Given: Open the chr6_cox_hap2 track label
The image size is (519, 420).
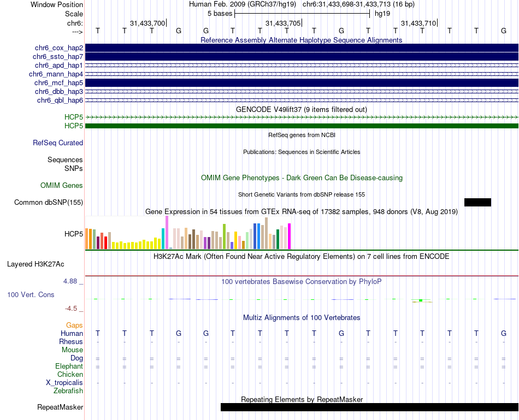Looking at the screenshot, I should click(x=59, y=48).
